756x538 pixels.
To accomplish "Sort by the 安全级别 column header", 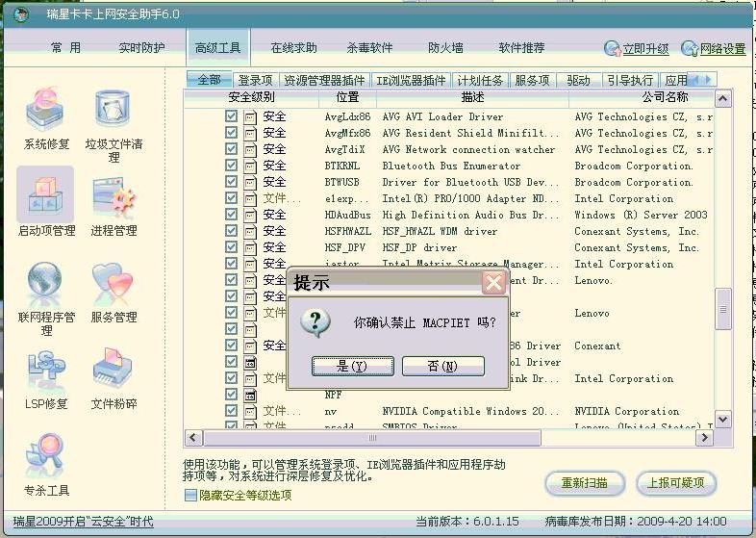I will [x=251, y=97].
